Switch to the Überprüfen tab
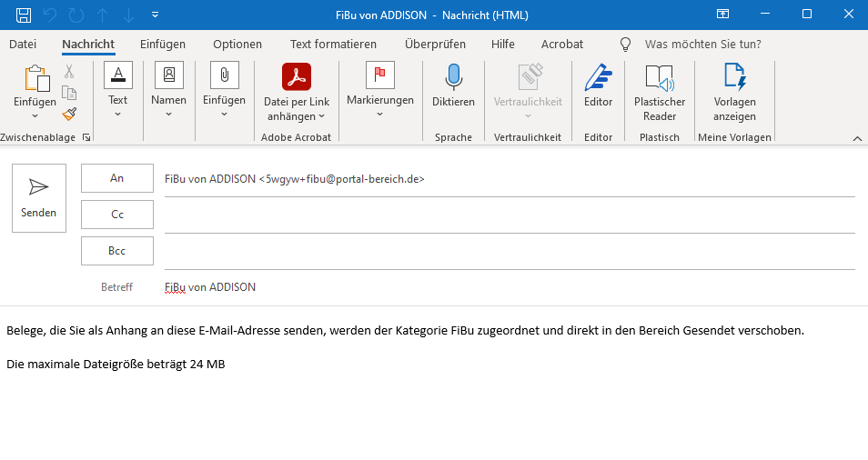The width and height of the screenshot is (868, 460). click(x=435, y=45)
